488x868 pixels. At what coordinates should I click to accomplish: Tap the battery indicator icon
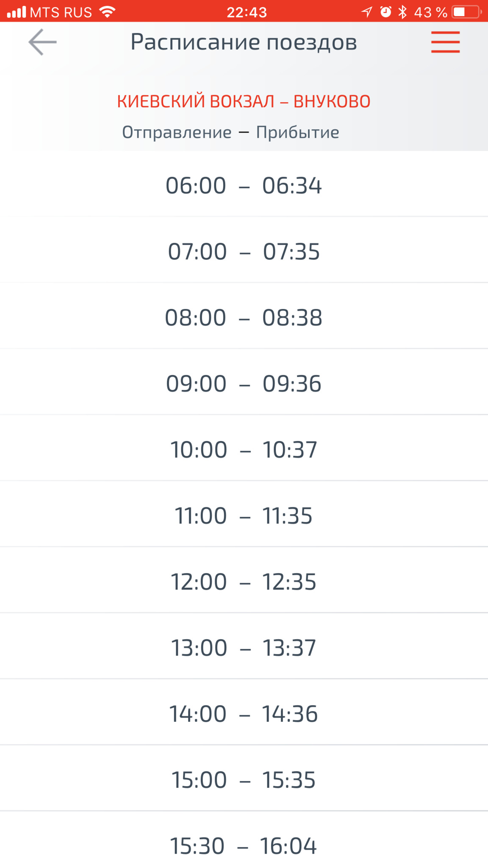(466, 12)
